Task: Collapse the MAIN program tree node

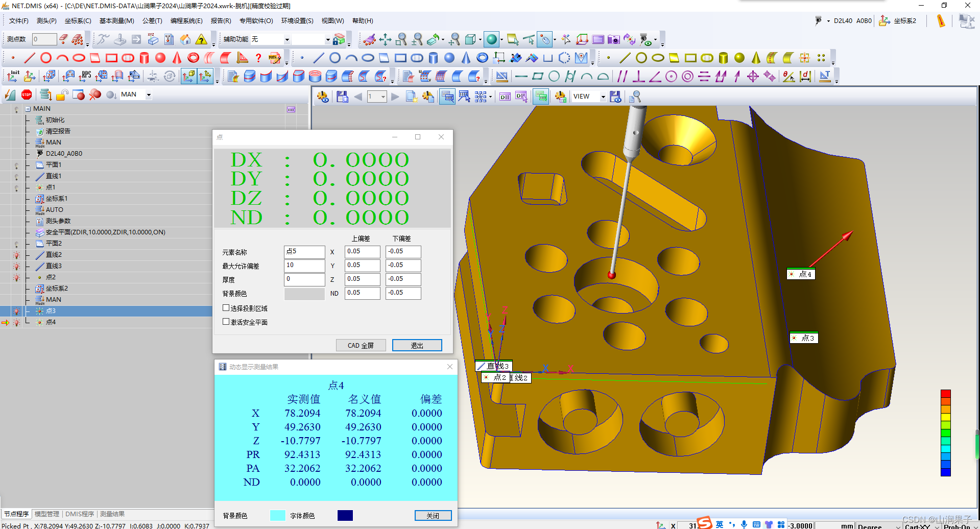Action: pyautogui.click(x=28, y=109)
